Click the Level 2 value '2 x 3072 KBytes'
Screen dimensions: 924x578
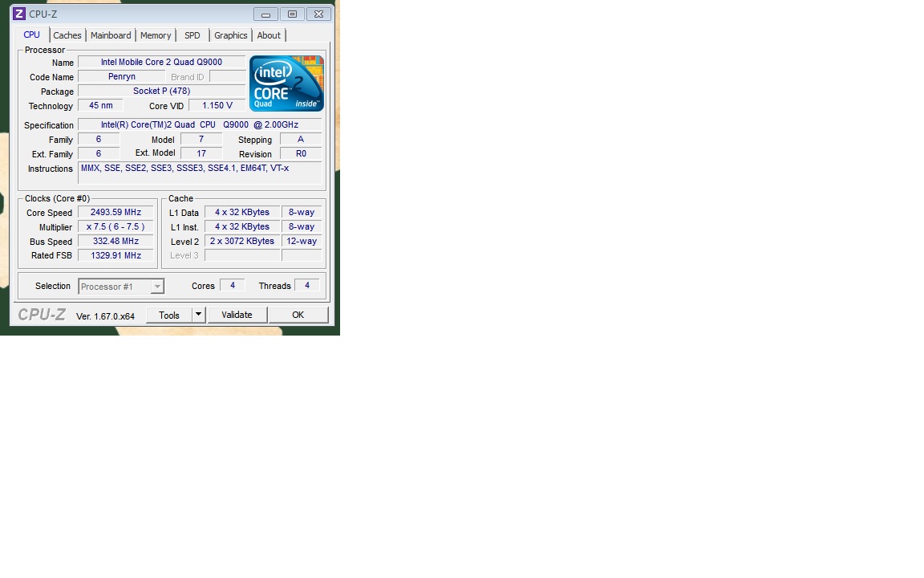[x=242, y=241]
